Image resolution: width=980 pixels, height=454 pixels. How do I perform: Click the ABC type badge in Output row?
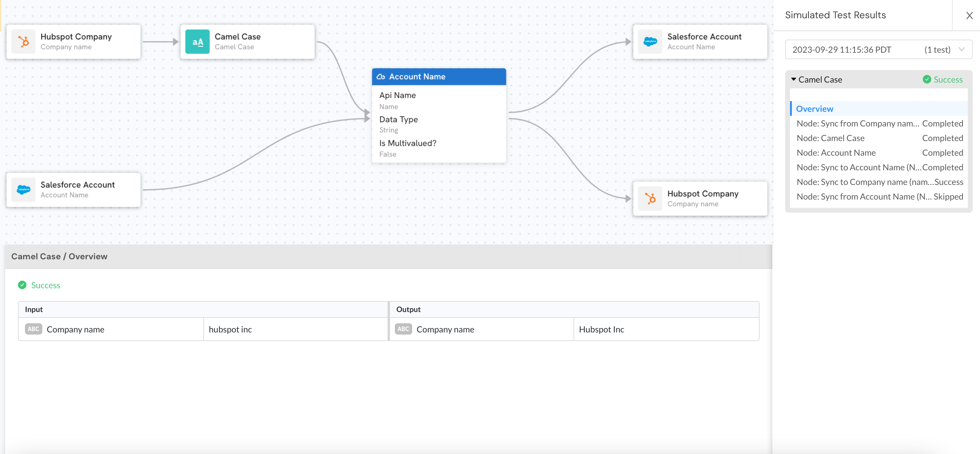tap(403, 329)
